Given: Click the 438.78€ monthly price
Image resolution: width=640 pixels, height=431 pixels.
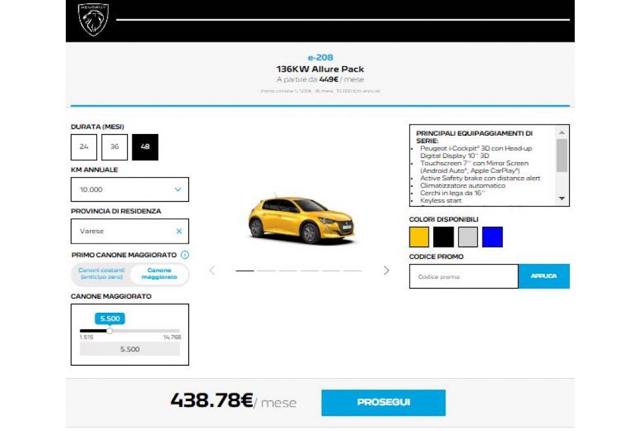Looking at the screenshot, I should point(212,400).
